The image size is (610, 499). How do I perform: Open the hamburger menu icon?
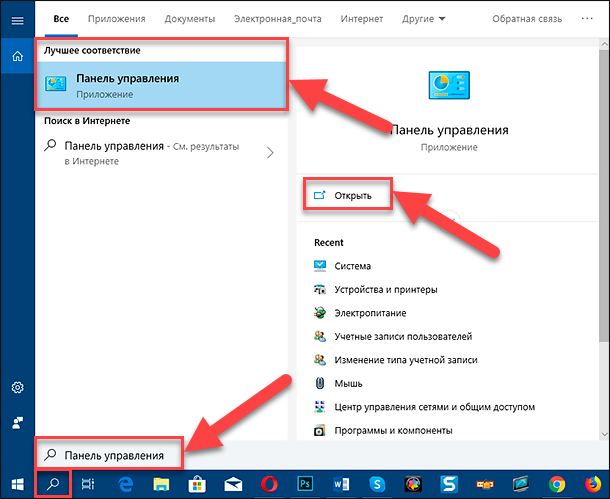[x=18, y=20]
